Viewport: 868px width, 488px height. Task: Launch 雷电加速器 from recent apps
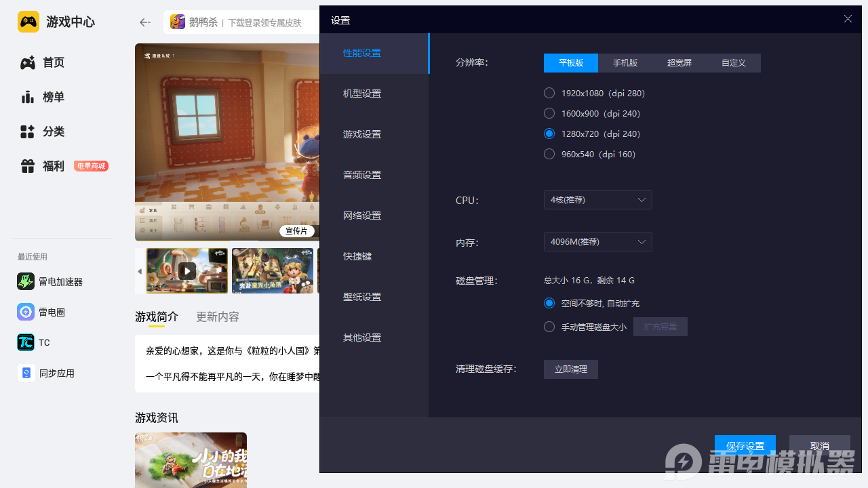coord(50,281)
